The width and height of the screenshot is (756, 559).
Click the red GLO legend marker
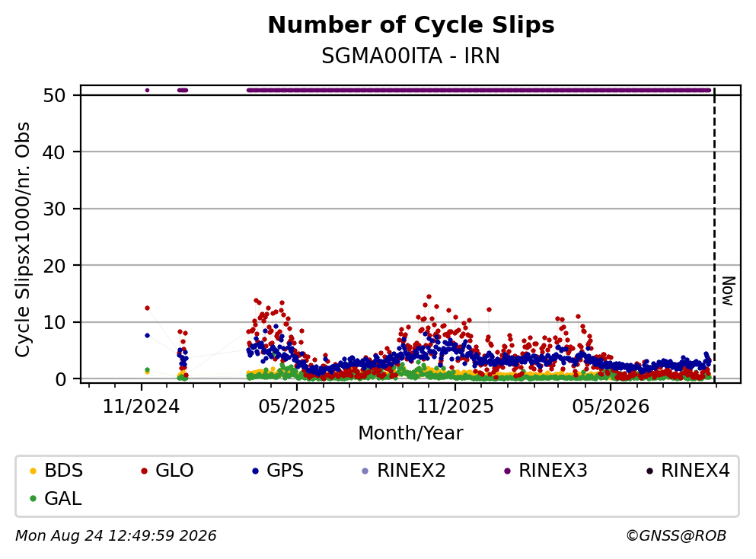144,471
